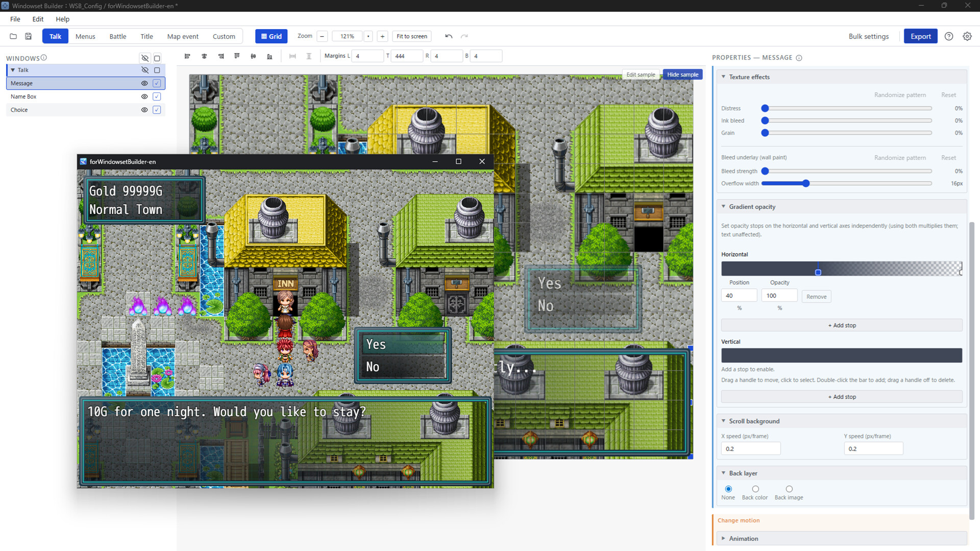
Task: Align windows to the top edge
Action: (x=237, y=56)
